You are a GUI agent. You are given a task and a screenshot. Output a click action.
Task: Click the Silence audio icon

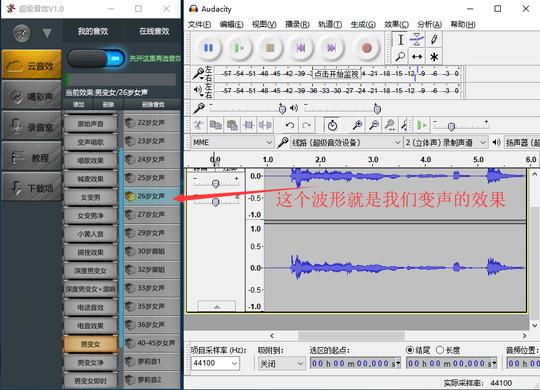[265, 125]
